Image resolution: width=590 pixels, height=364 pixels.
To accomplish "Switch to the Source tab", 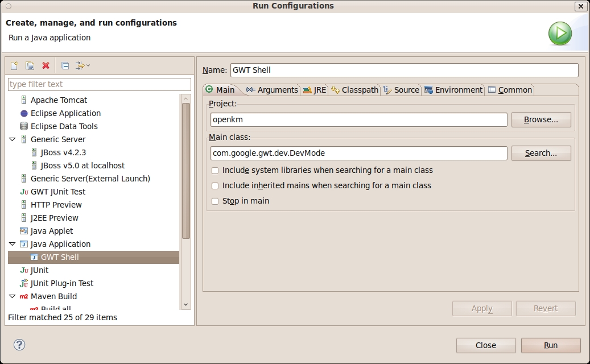I will [x=402, y=90].
